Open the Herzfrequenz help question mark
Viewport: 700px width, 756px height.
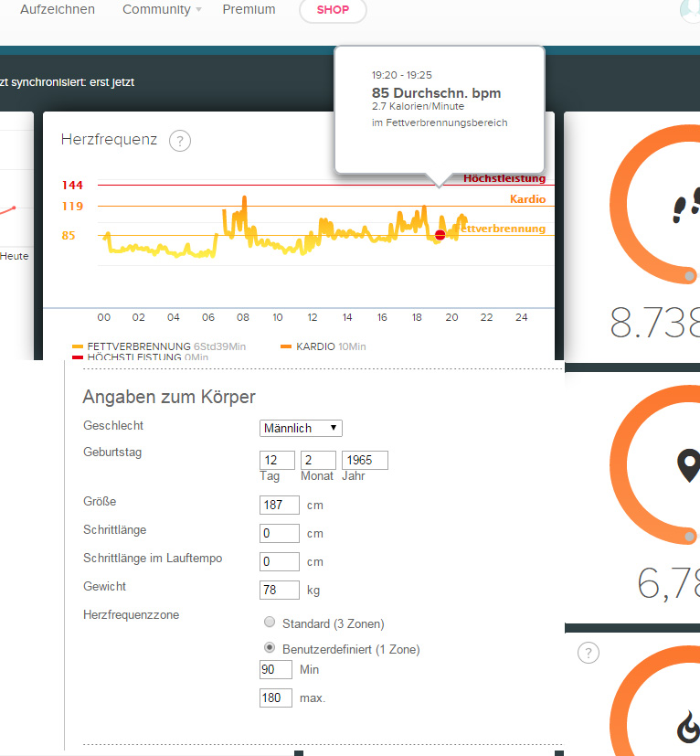click(x=180, y=141)
